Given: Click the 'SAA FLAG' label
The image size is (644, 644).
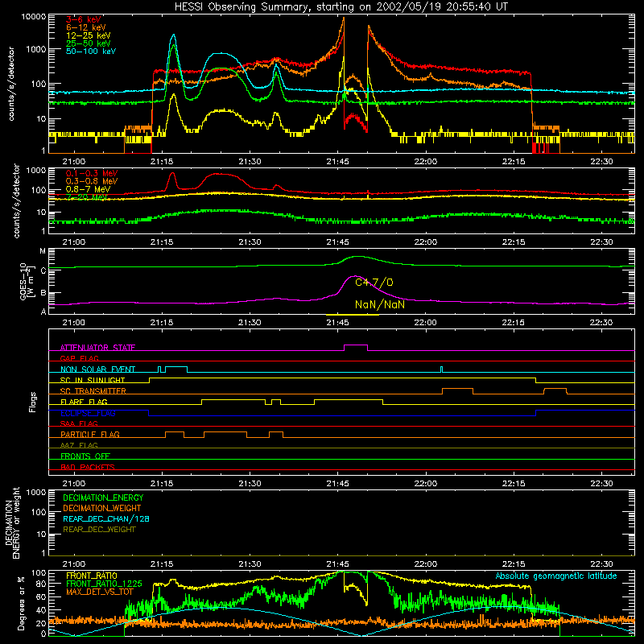Looking at the screenshot, I should pos(79,423).
